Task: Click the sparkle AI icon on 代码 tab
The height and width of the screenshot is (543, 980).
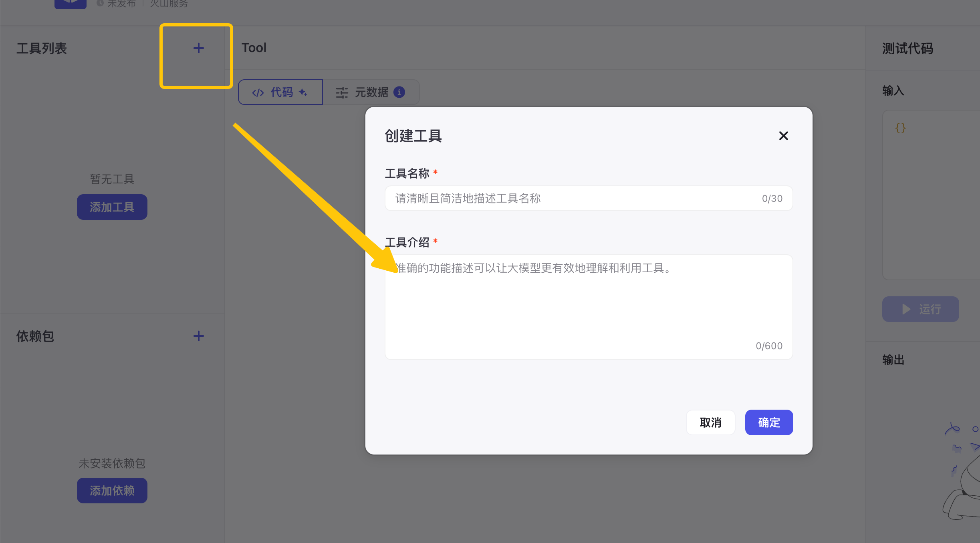Action: [303, 93]
